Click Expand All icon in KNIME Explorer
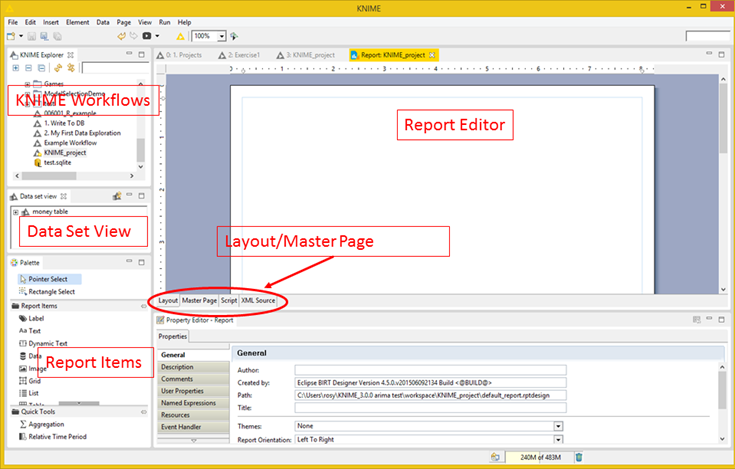Screen dimensions: 735x469 pyautogui.click(x=15, y=68)
